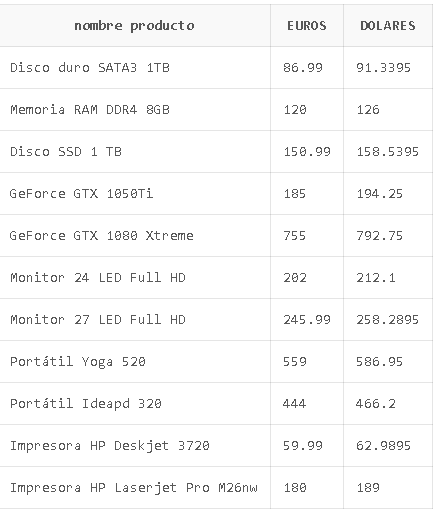Click the 'GeForce GTX 1080 Xtreme' product name
This screenshot has width=442, height=512.
pos(101,236)
